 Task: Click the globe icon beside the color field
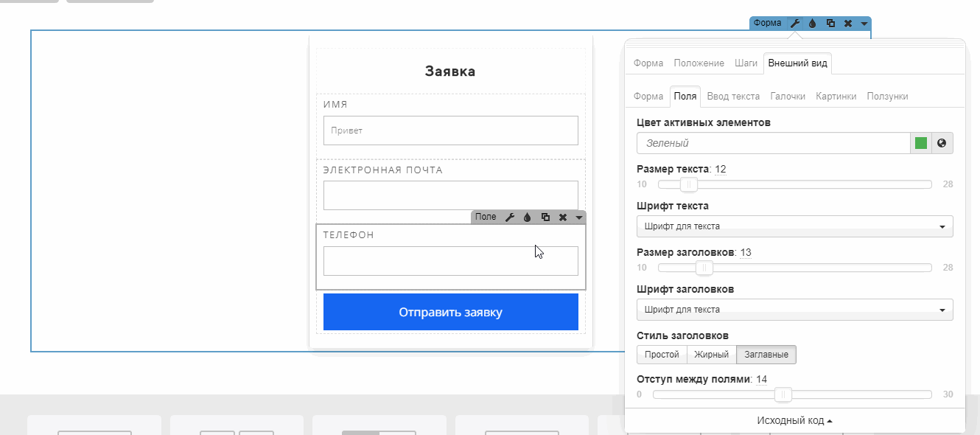942,143
